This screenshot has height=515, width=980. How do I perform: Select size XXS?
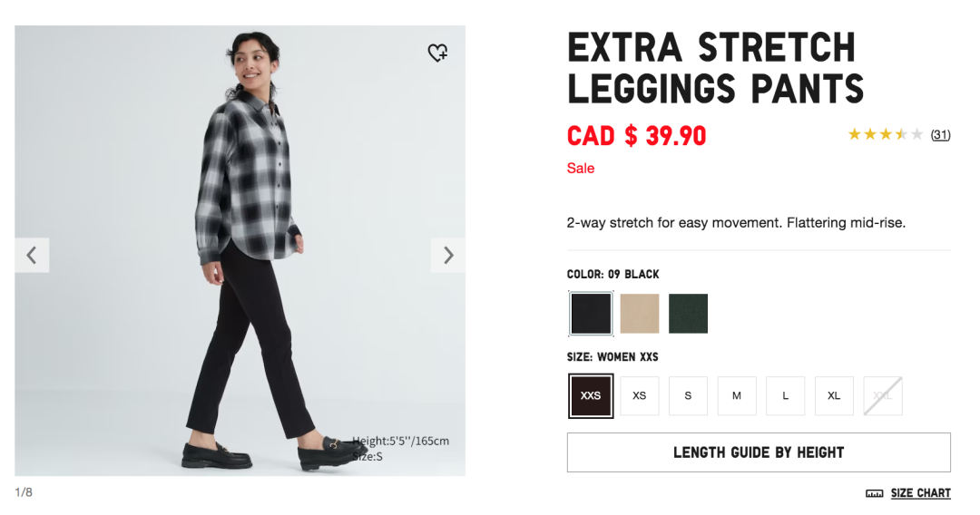(591, 396)
